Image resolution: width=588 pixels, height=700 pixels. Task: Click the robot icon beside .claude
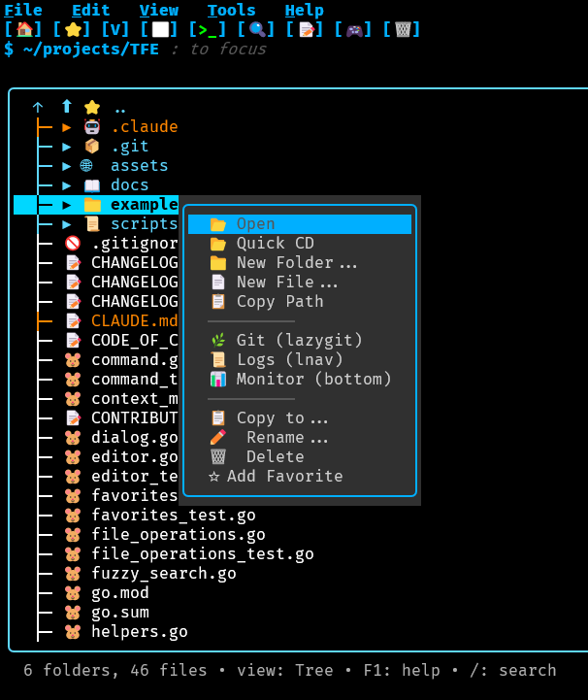(x=92, y=127)
